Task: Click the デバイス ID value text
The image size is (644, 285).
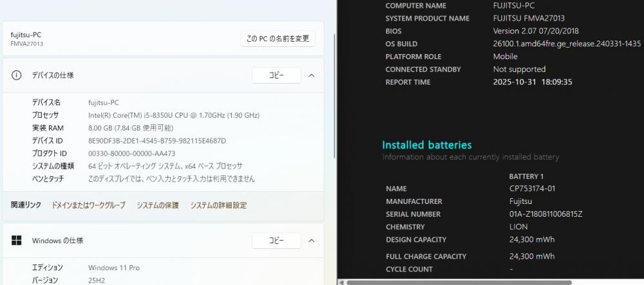Action: point(156,141)
